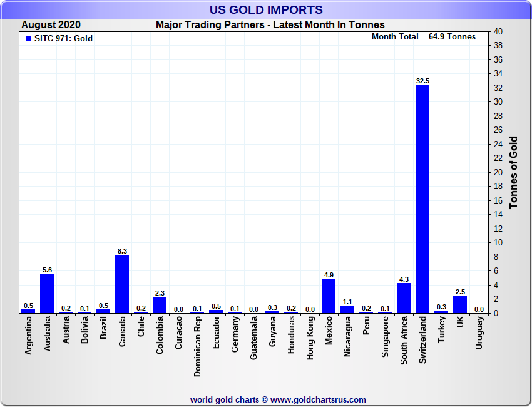This screenshot has width=532, height=407.
Task: Click the Colombia bar at 2.3 tonnes
Action: click(x=160, y=305)
